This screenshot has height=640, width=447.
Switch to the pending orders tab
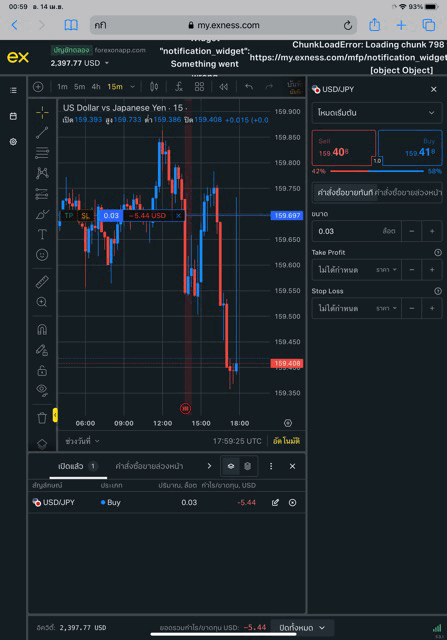coord(149,466)
